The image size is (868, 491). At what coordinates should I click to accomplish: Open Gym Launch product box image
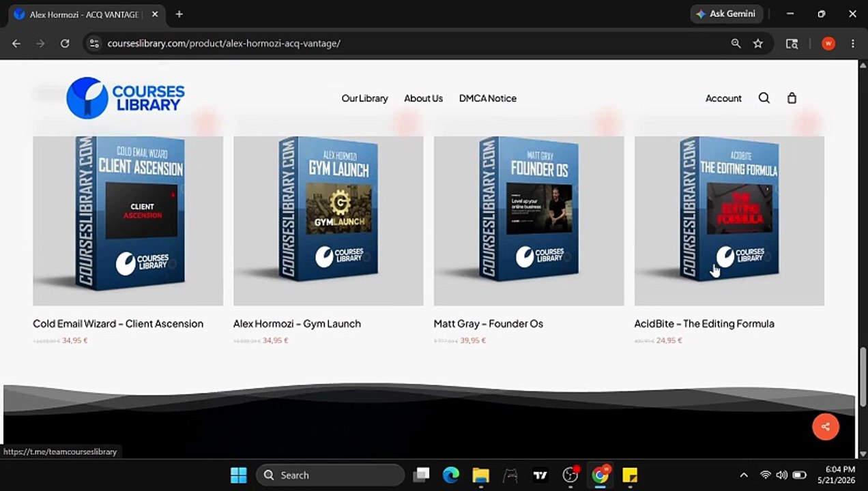tap(328, 220)
